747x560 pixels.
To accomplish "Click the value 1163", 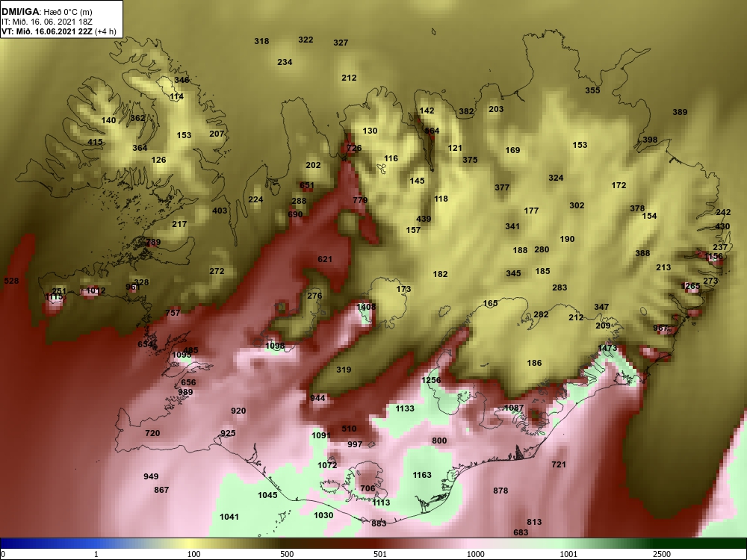I will (x=422, y=475).
